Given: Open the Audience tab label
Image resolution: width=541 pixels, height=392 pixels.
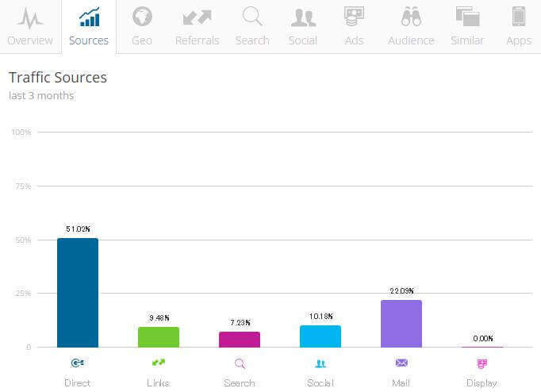Looking at the screenshot, I should pyautogui.click(x=411, y=40).
